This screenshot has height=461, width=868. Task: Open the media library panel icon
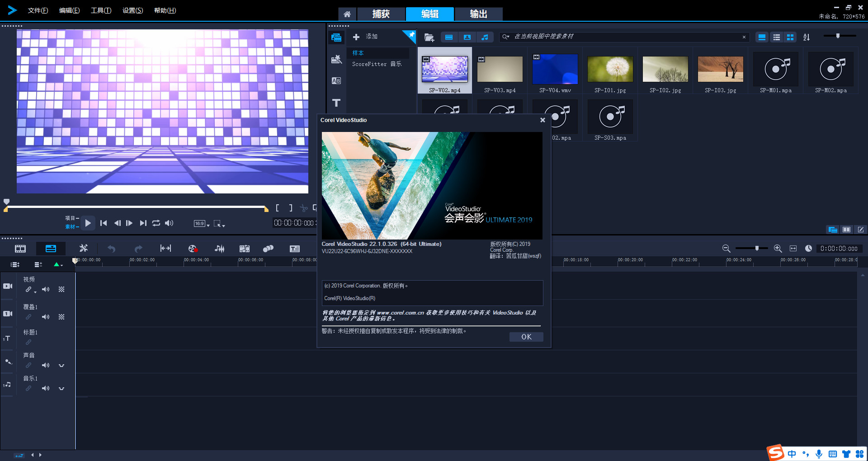click(336, 38)
